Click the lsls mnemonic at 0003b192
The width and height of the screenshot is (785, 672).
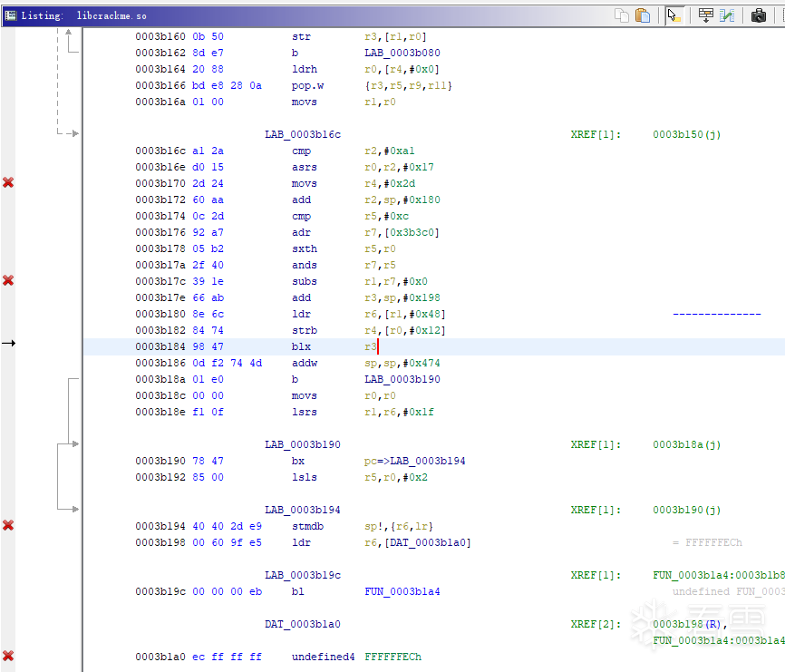tap(305, 477)
